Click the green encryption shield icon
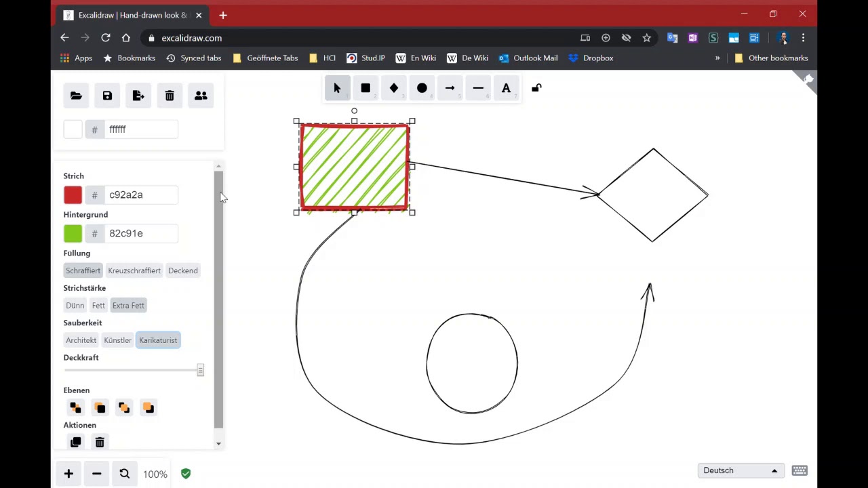The height and width of the screenshot is (488, 868). [x=186, y=474]
